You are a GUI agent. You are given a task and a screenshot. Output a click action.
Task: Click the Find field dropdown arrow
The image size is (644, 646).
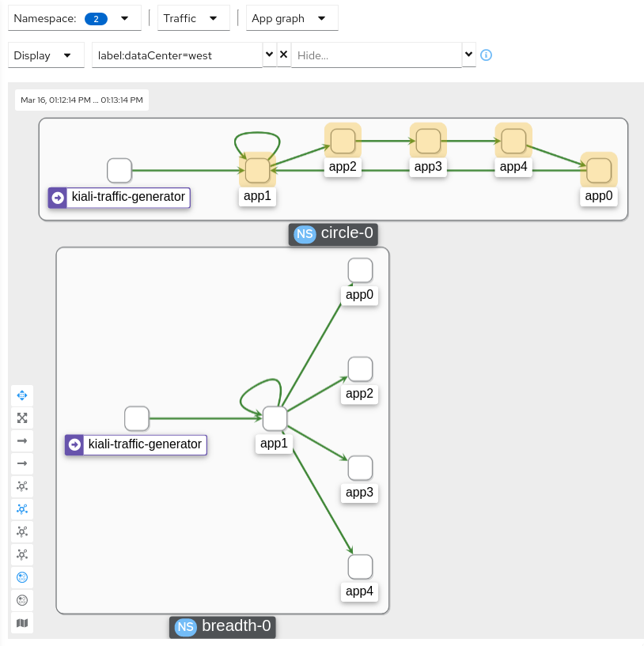270,55
